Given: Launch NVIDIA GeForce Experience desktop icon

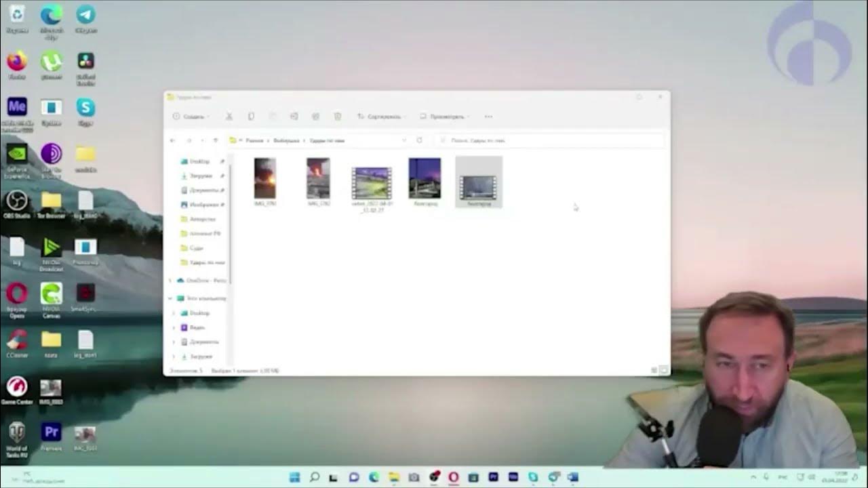Looking at the screenshot, I should 17,159.
